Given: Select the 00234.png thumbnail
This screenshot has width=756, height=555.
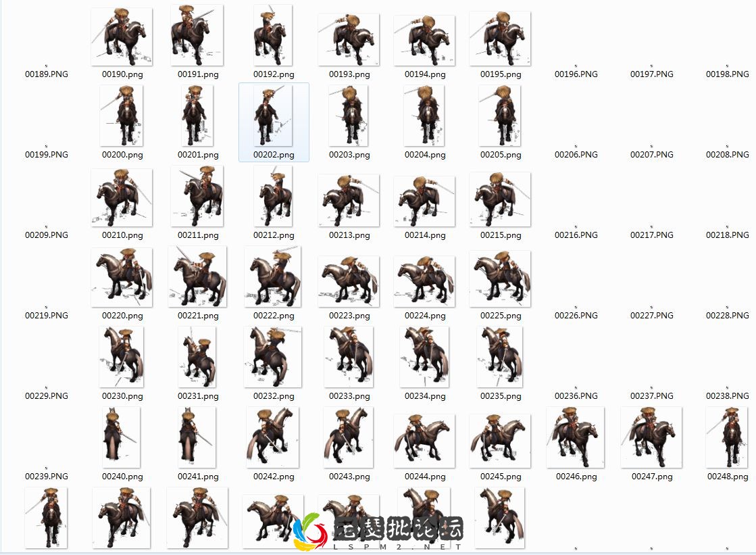Looking at the screenshot, I should tap(424, 357).
